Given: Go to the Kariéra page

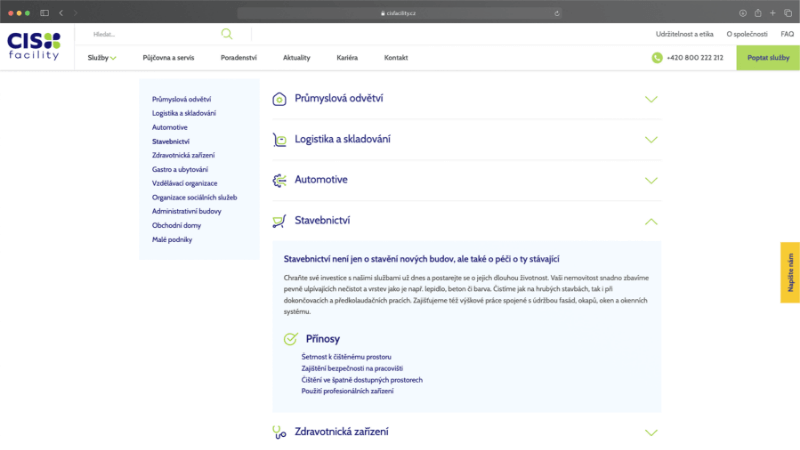Looking at the screenshot, I should (x=347, y=58).
